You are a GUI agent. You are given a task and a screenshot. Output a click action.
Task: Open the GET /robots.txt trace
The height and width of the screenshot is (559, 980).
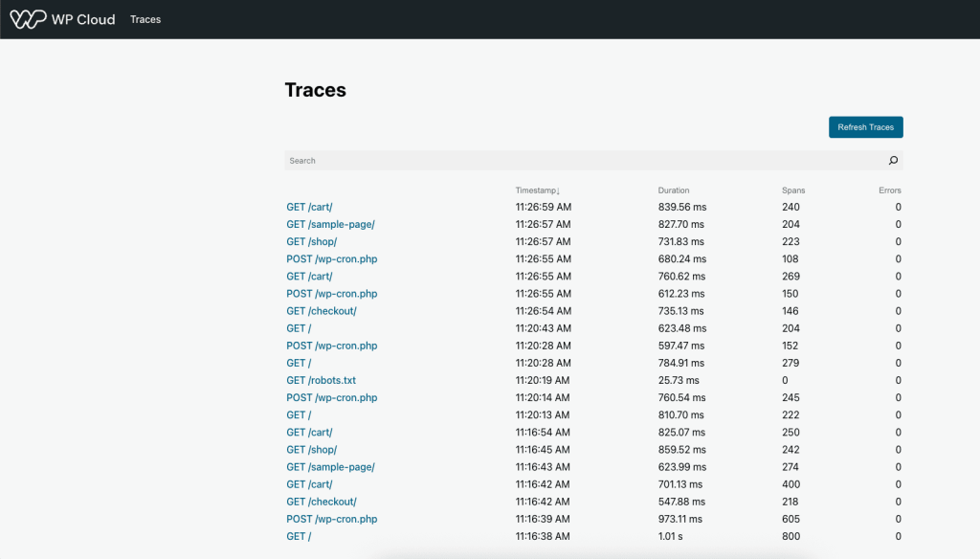click(321, 380)
